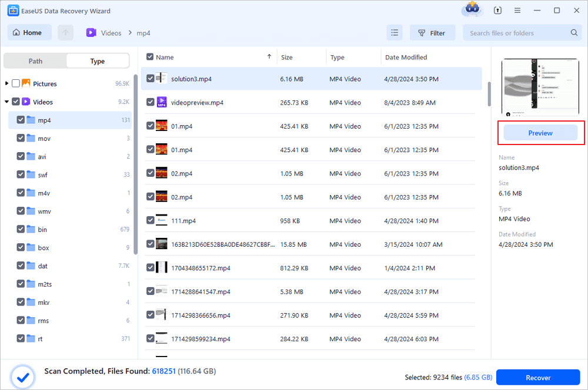Screen dimensions: 588x390
Task: Switch to the Type tab
Action: (x=98, y=61)
